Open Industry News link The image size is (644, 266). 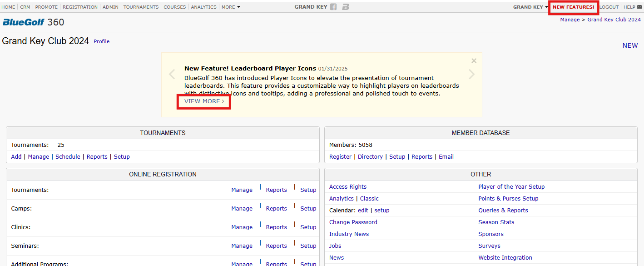pyautogui.click(x=349, y=234)
